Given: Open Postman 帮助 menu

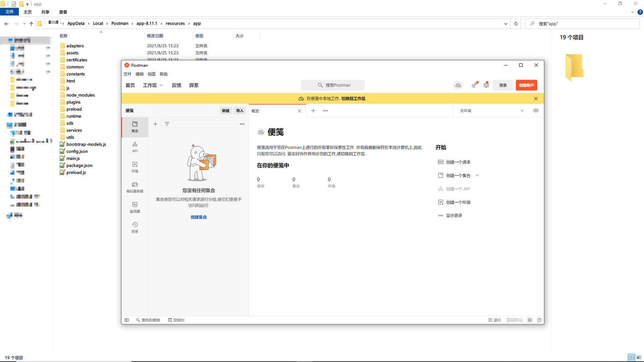Looking at the screenshot, I should coord(164,74).
